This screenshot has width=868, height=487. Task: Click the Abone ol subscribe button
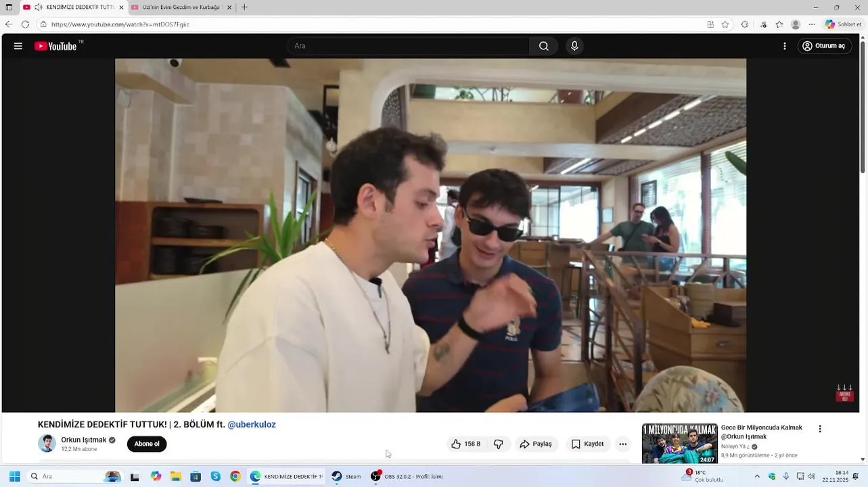[147, 444]
